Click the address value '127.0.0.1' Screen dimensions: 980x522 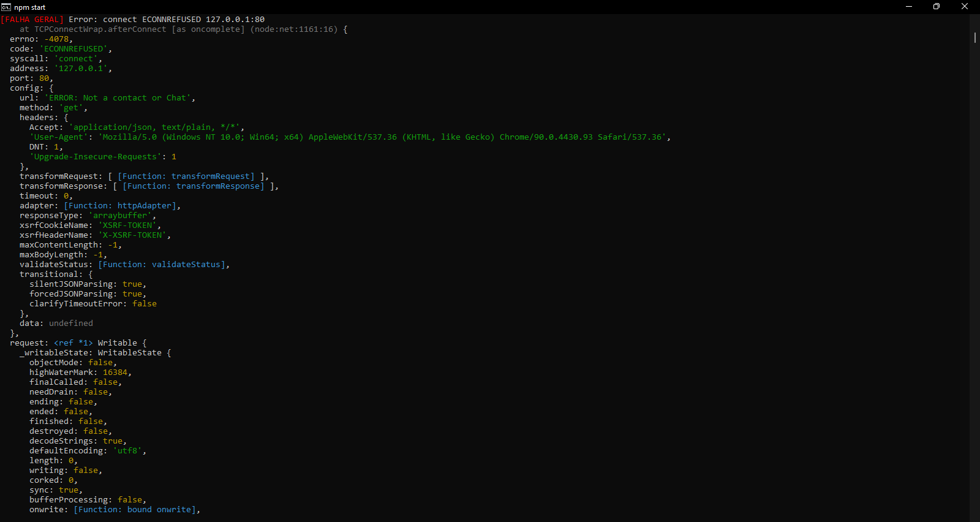tap(81, 69)
